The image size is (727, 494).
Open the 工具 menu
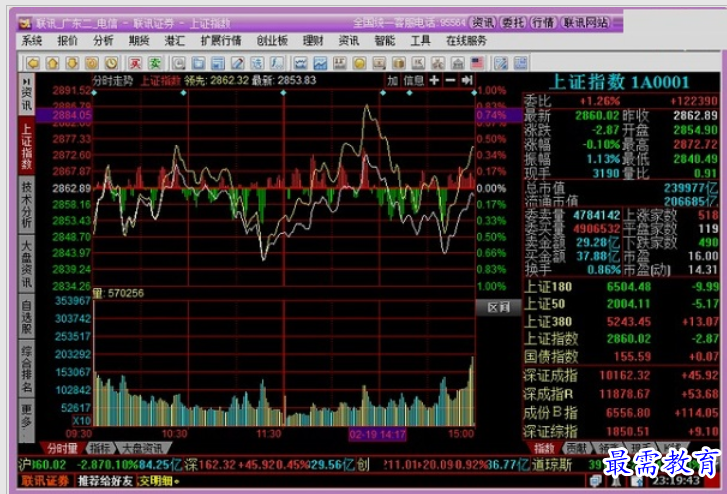point(421,41)
